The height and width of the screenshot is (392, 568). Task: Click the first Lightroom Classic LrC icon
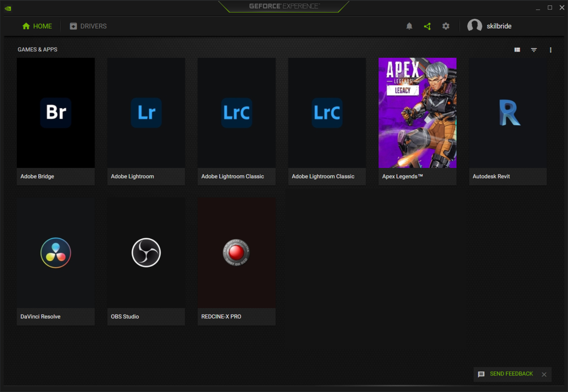point(236,112)
